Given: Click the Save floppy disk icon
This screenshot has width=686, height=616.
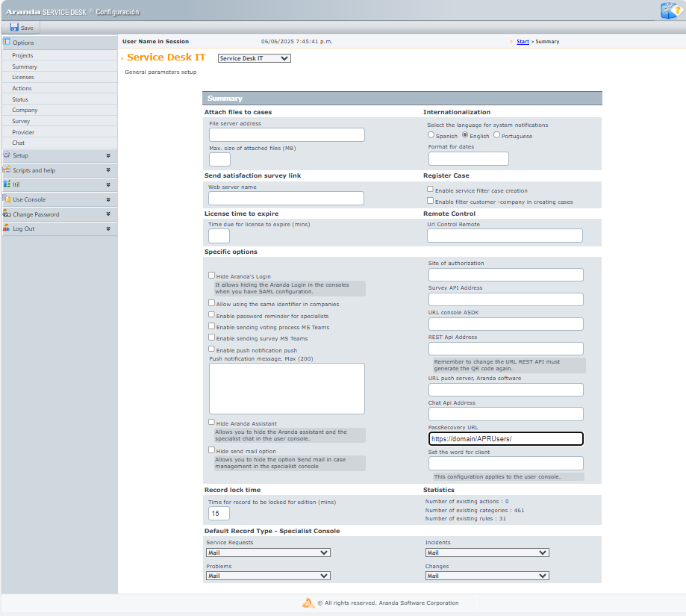Looking at the screenshot, I should (x=14, y=27).
